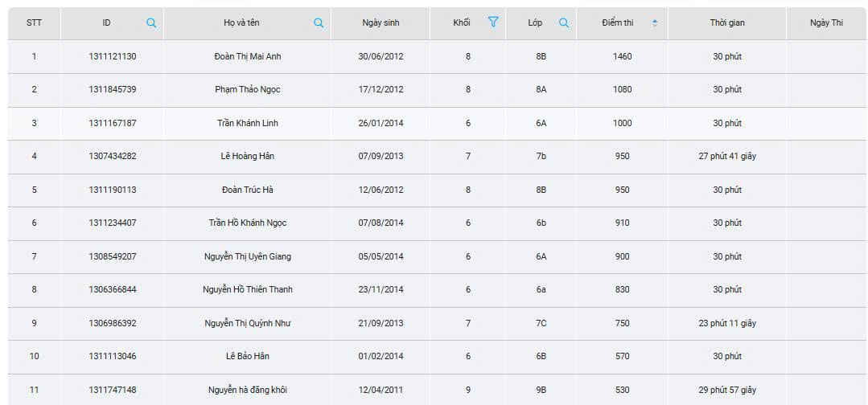Click ID 1311845739 in the table

113,90
